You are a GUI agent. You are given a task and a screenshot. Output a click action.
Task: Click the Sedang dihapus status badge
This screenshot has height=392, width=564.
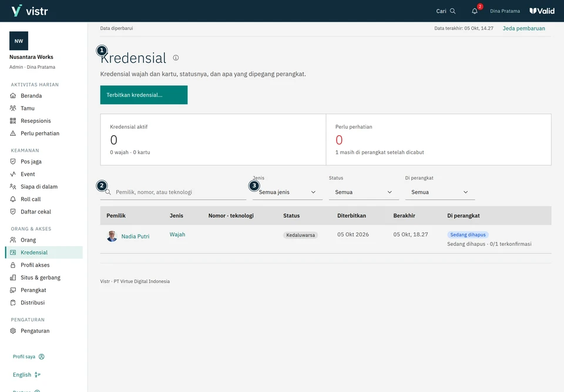[x=468, y=234]
